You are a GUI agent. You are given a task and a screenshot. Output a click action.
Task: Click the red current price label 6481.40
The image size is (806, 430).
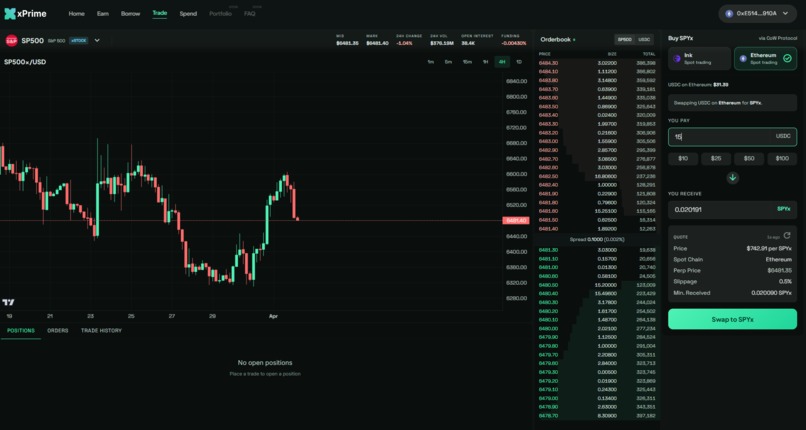pyautogui.click(x=516, y=220)
